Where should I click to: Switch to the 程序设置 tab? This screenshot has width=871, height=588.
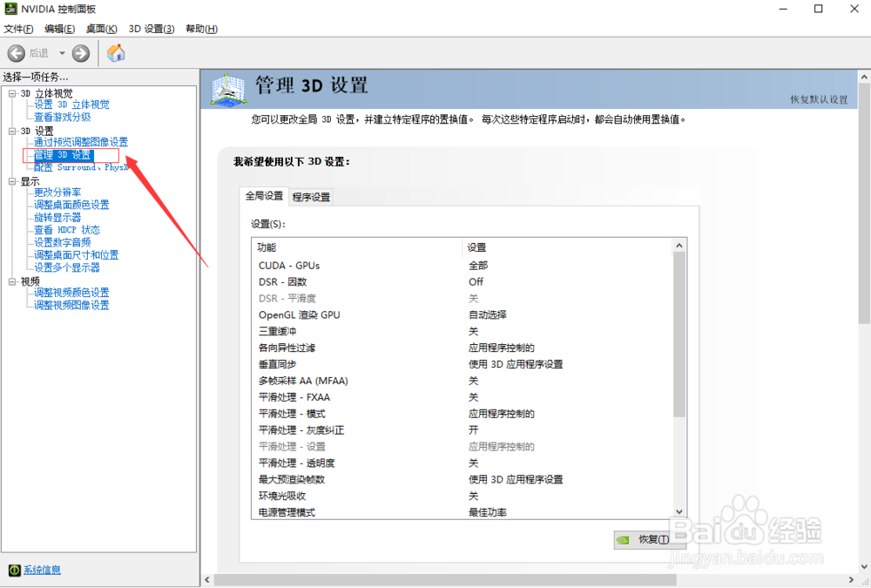(311, 197)
